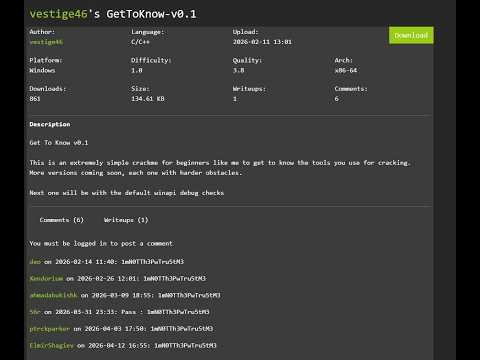Click the green Download button
480x360 pixels.
coord(411,35)
